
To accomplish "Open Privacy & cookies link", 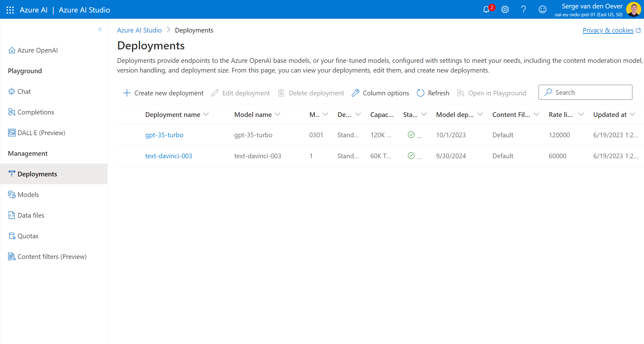I will (x=608, y=30).
